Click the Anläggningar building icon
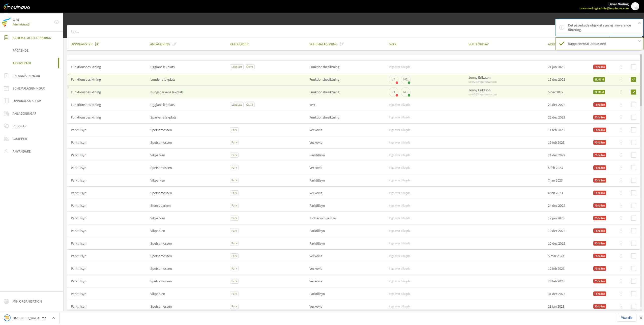This screenshot has width=644, height=325. 6,113
